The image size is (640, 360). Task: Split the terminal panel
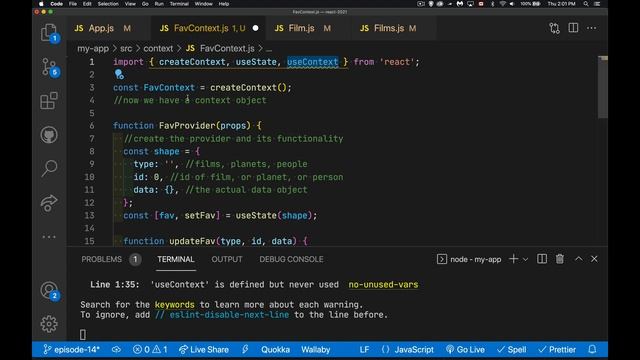542,259
